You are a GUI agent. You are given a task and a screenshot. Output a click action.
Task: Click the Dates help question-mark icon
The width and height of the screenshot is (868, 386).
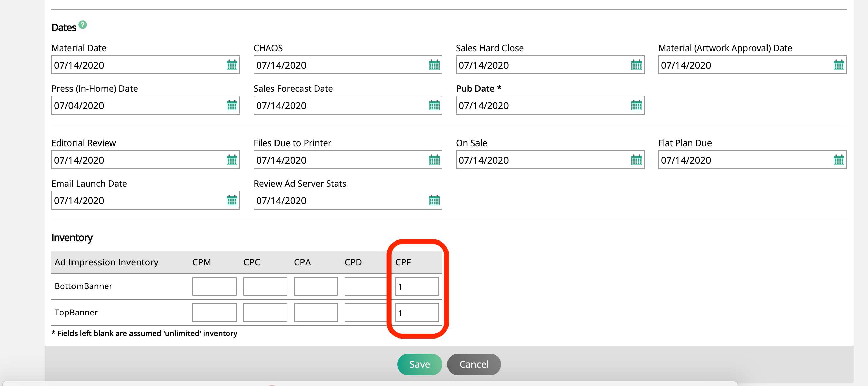point(83,25)
